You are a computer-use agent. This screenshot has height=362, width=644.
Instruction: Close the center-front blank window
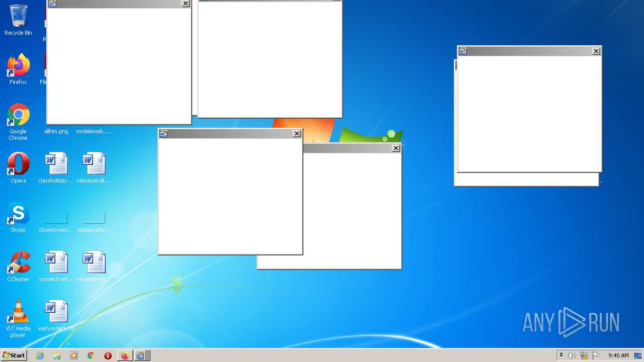(x=297, y=133)
